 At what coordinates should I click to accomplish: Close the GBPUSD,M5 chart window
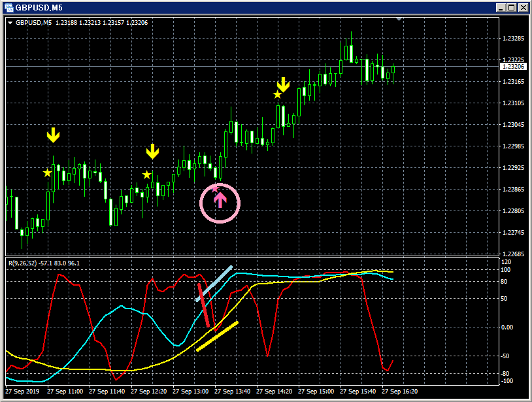coord(524,7)
